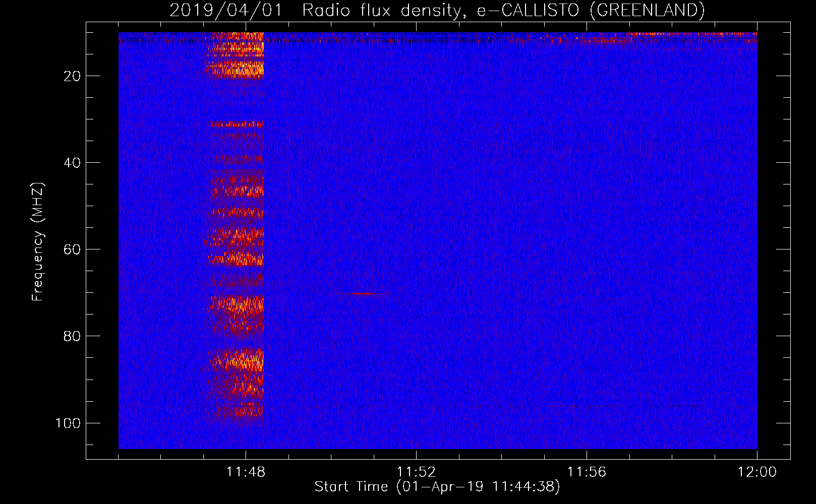Click the 40 frequency tick label
Viewport: 816px width, 504px height.
tap(72, 163)
